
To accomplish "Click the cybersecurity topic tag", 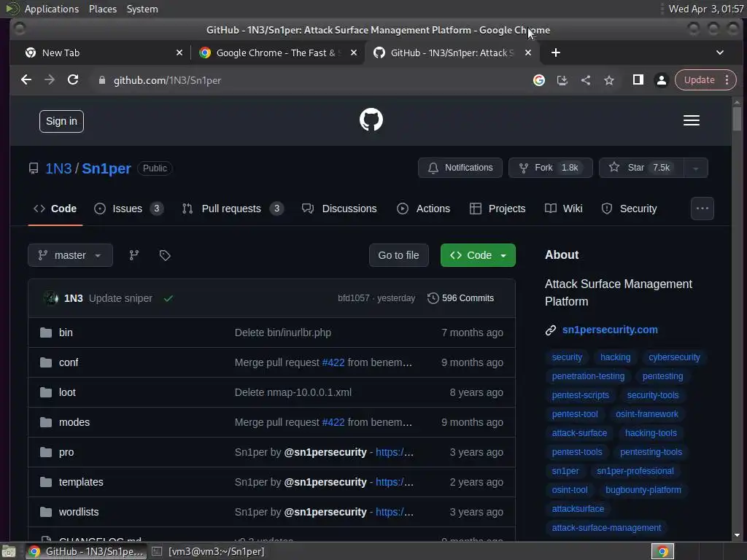I will (x=674, y=357).
